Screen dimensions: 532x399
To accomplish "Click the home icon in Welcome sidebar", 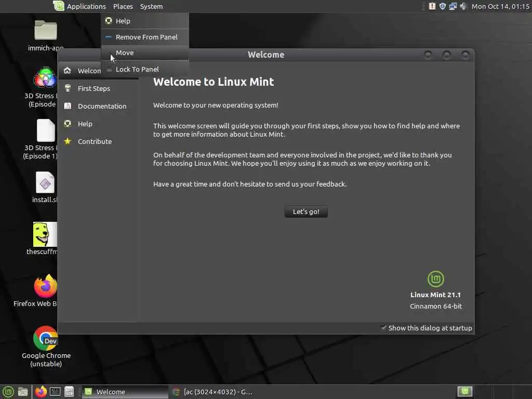I will click(x=67, y=70).
